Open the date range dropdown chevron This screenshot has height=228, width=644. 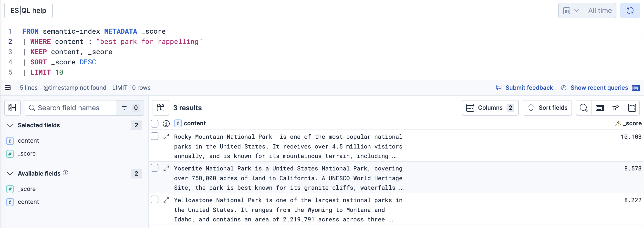pos(577,10)
